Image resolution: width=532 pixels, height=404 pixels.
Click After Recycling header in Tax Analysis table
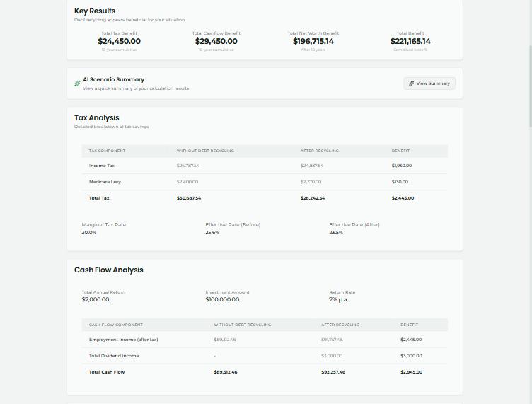coord(320,151)
